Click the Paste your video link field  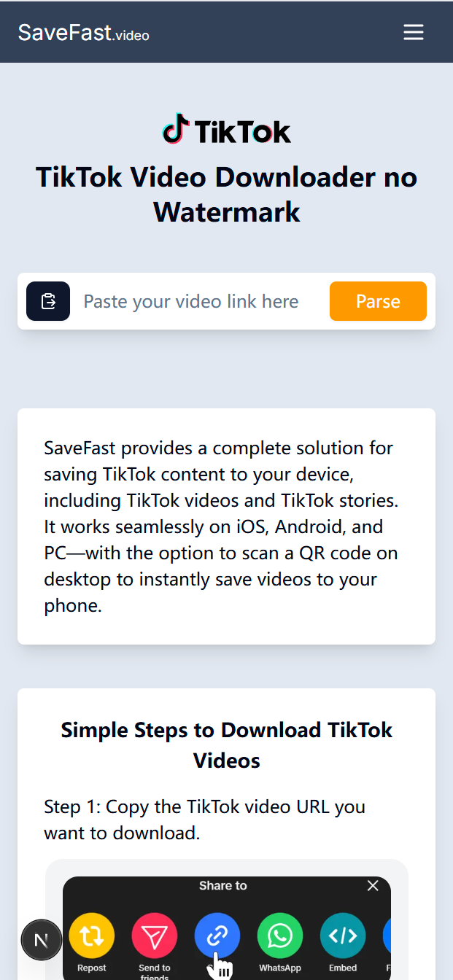point(191,300)
